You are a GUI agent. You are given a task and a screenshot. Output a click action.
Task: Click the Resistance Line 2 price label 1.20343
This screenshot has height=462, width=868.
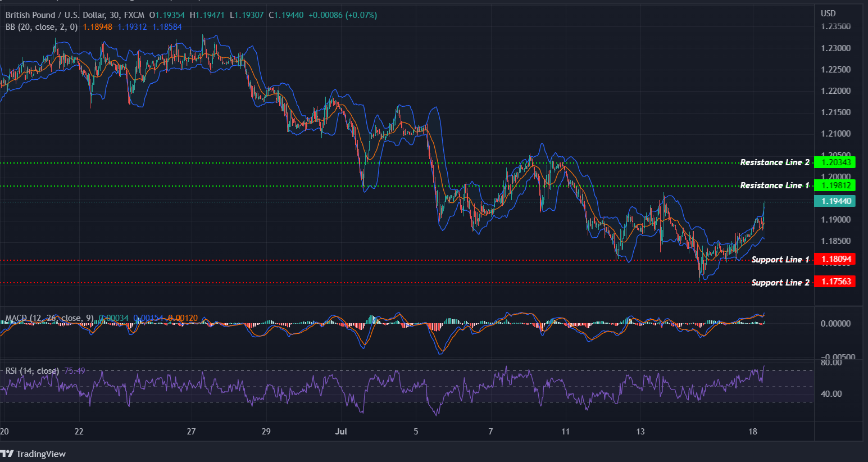[835, 162]
